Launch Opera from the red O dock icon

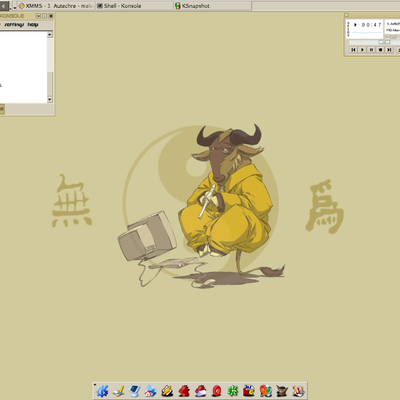click(217, 391)
